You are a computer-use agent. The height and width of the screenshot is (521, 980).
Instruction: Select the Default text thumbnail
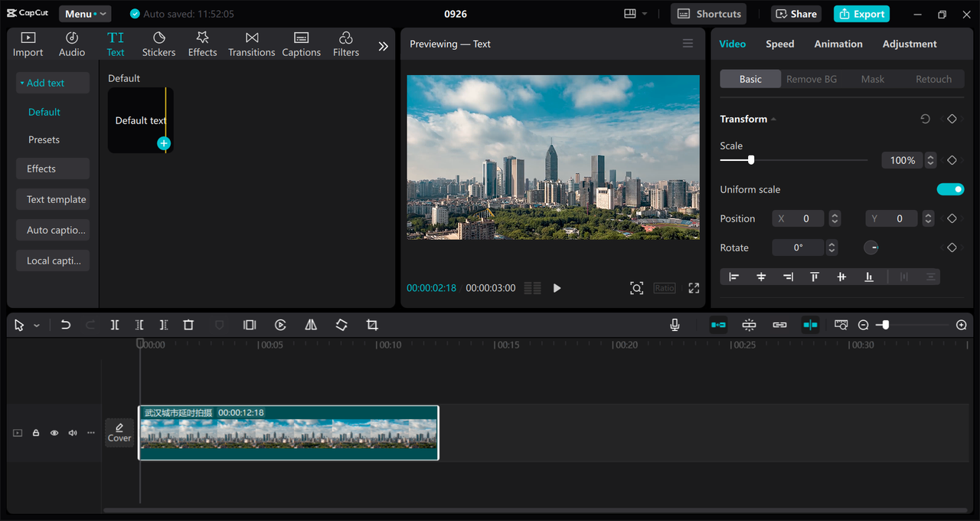click(141, 120)
